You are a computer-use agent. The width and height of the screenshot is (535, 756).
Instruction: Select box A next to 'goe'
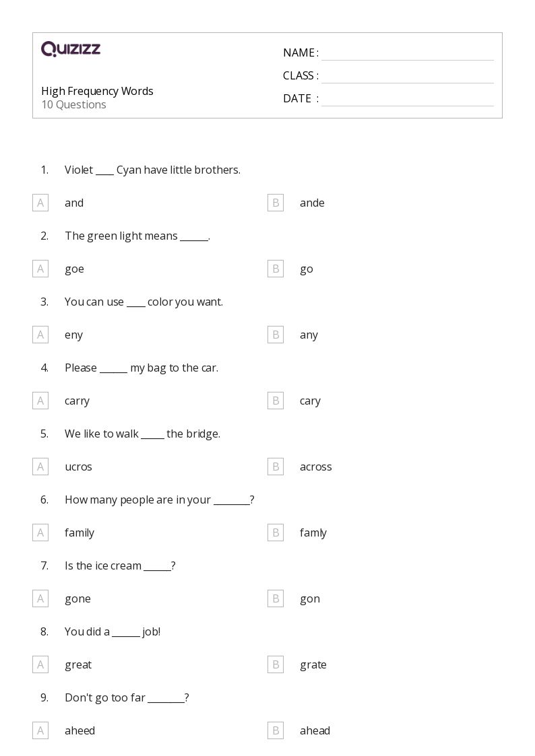[40, 269]
